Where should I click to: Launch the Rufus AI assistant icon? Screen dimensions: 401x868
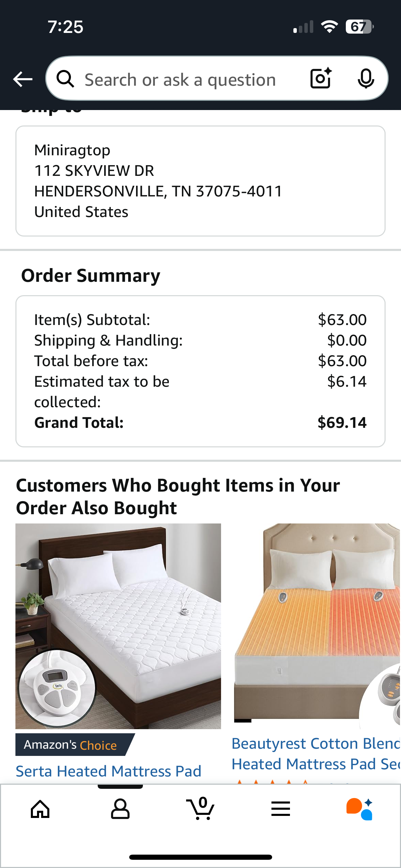click(360, 809)
